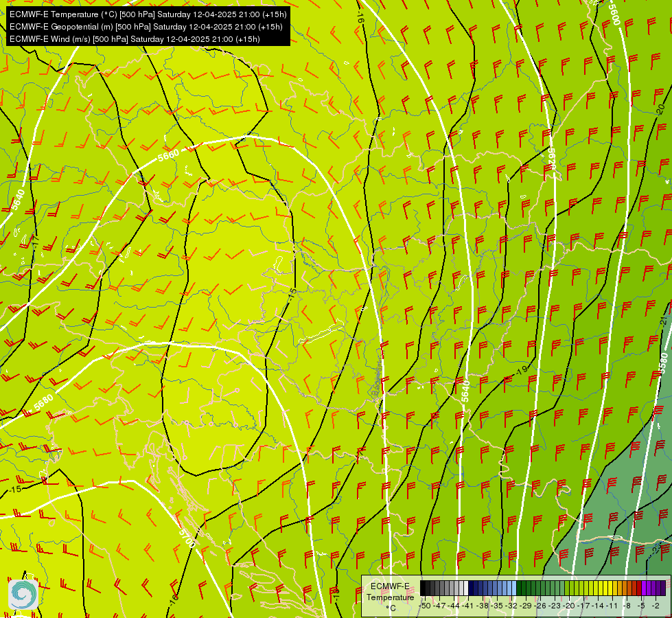This screenshot has width=672, height=618.
Task: Click the 5680 geopotential contour label
Action: coord(43,402)
